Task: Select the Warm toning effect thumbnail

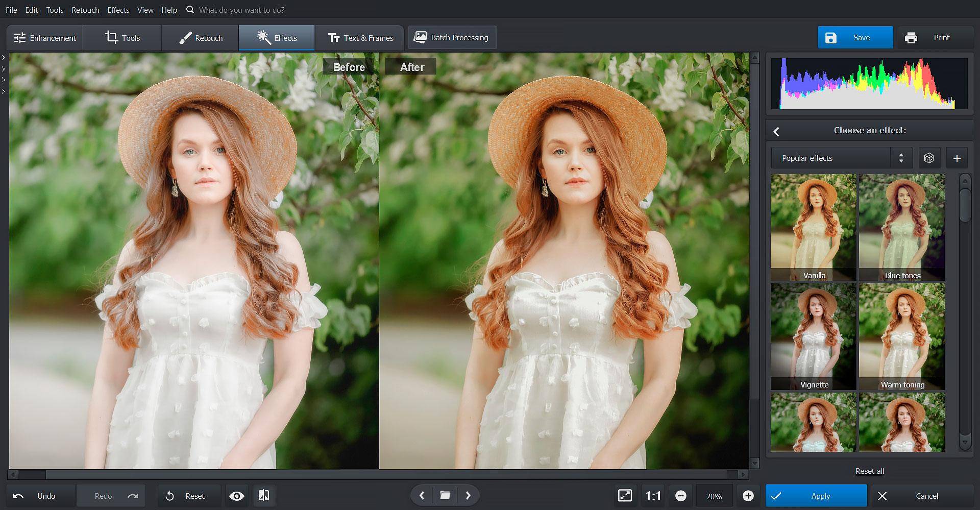Action: pos(902,336)
